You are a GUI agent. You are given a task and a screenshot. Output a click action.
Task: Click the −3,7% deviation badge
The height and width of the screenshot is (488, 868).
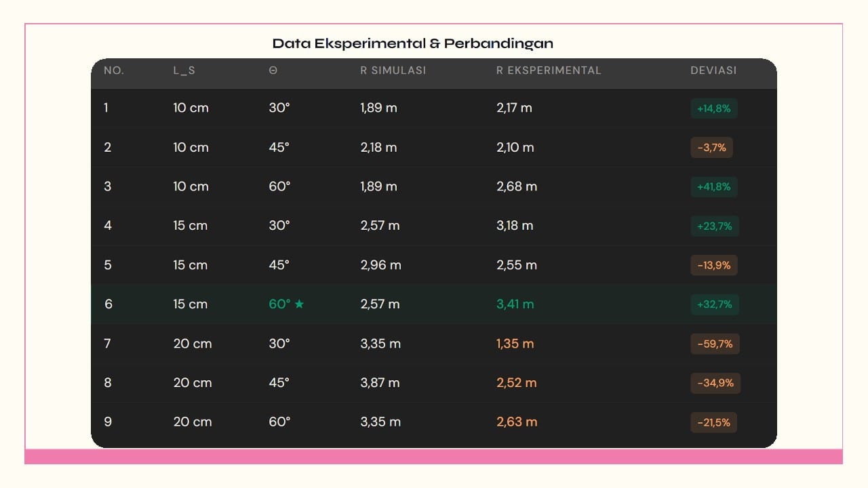coord(711,148)
